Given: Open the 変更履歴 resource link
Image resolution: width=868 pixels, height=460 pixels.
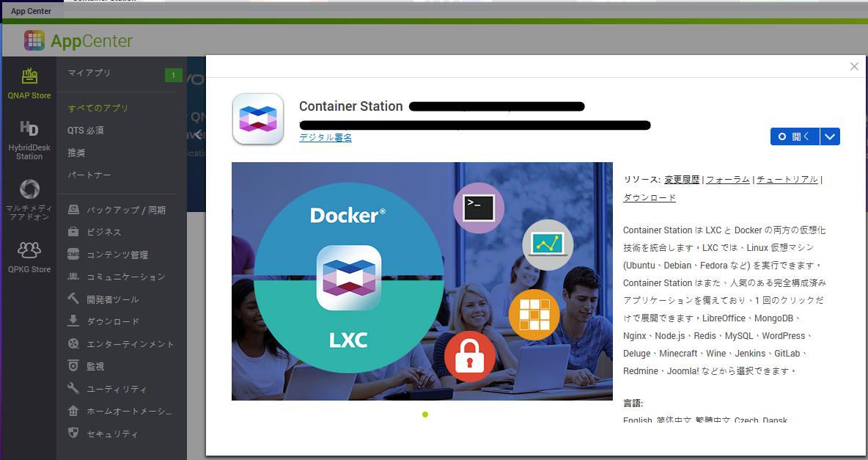Looking at the screenshot, I should tap(682, 180).
